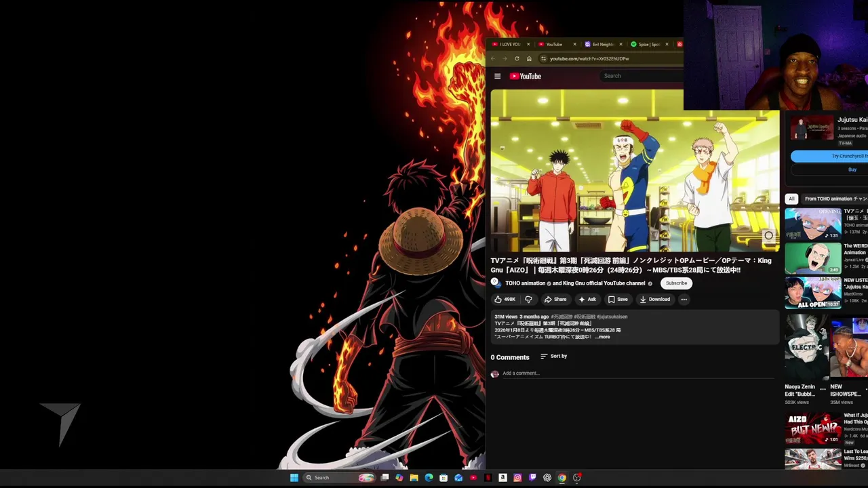The image size is (868, 488).
Task: Open the Outlook mail taskbar icon
Action: (458, 478)
